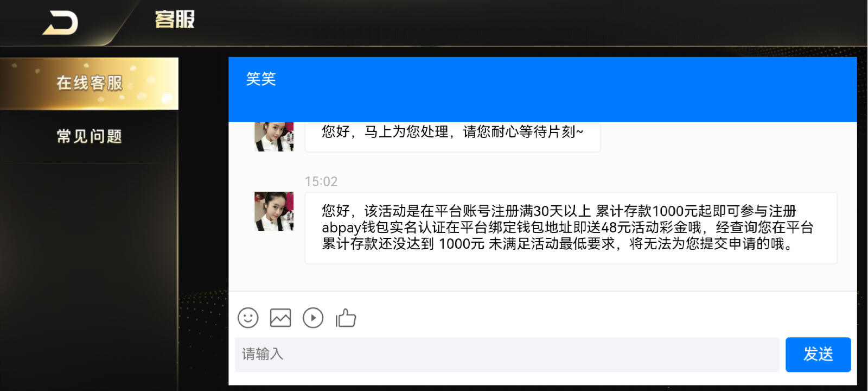This screenshot has height=391, width=868.
Task: Click the '请您耐心等待片刻' message bubble
Action: coord(452,137)
